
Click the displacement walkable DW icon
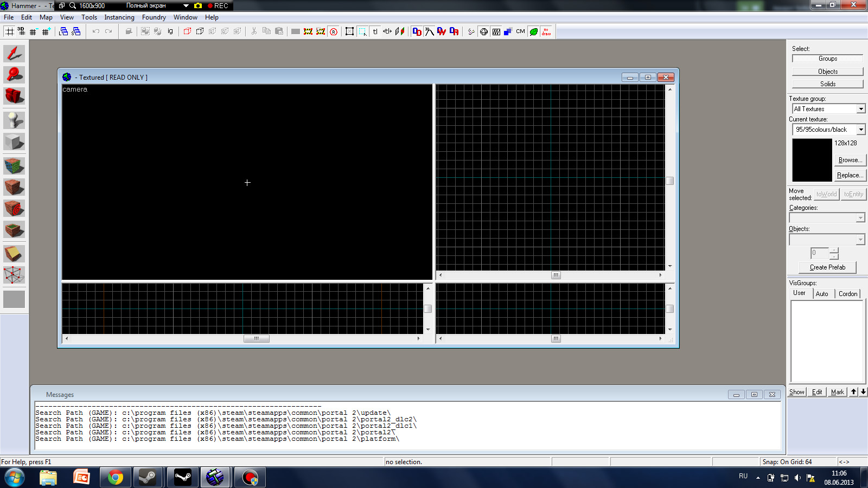[442, 31]
